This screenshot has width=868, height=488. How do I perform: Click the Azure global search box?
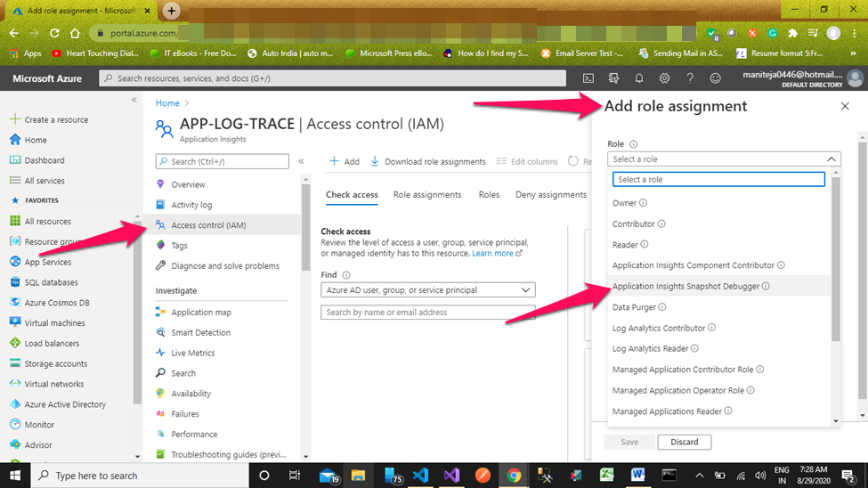click(x=332, y=78)
